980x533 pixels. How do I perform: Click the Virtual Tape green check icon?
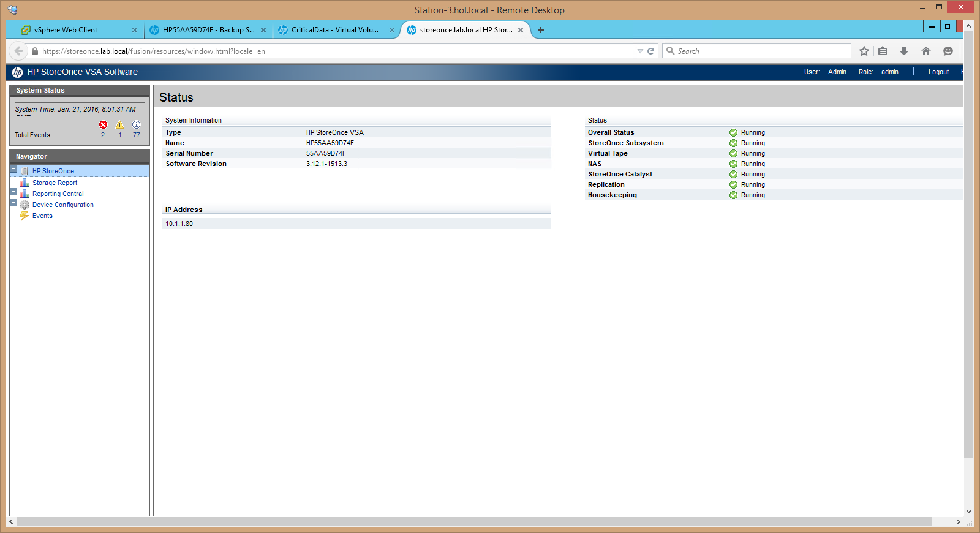pyautogui.click(x=733, y=153)
